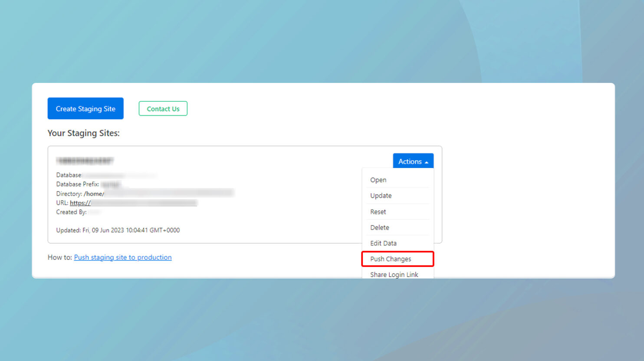Click the Database Prefix field
644x361 pixels.
tap(78, 184)
